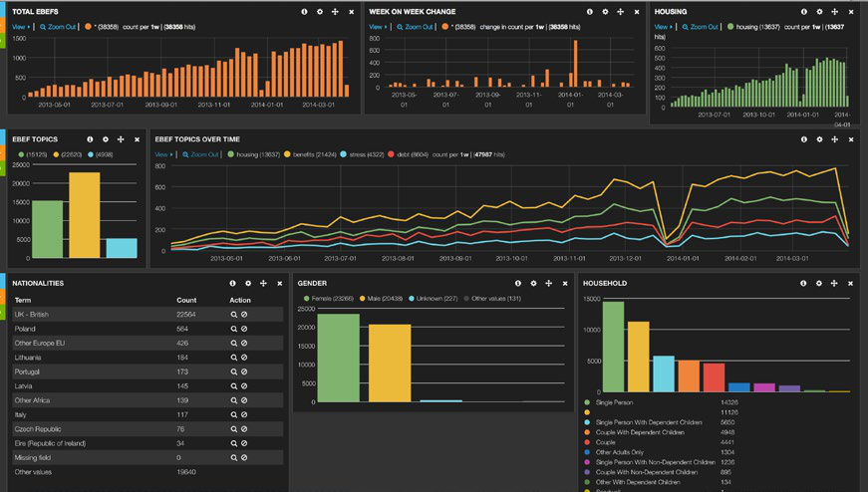Open settings gear of Household panel

point(819,284)
